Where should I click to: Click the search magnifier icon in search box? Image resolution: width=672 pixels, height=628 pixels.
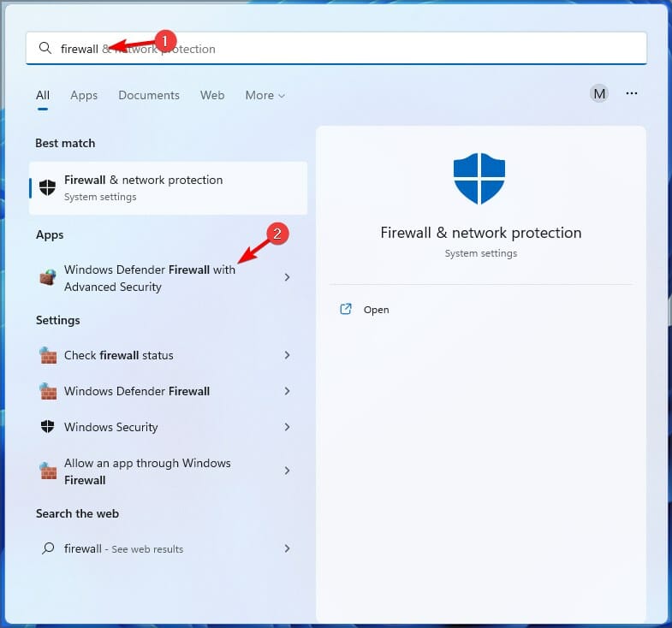pos(45,48)
